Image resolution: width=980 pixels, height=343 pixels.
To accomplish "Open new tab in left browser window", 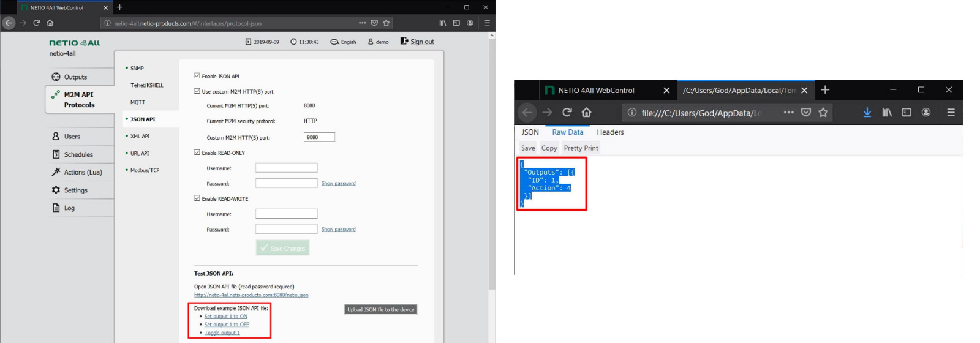I will coord(120,7).
